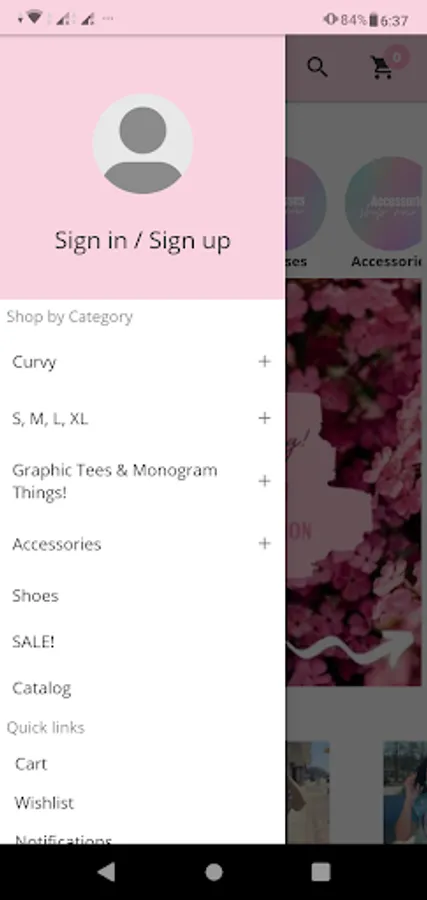427x900 pixels.
Task: Expand the S, M, L, XL category
Action: pos(264,418)
